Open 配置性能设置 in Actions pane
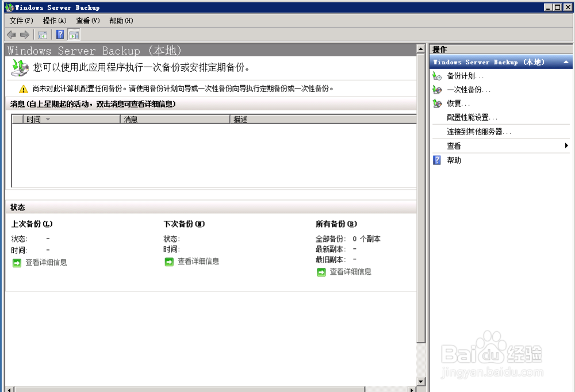 (x=472, y=117)
